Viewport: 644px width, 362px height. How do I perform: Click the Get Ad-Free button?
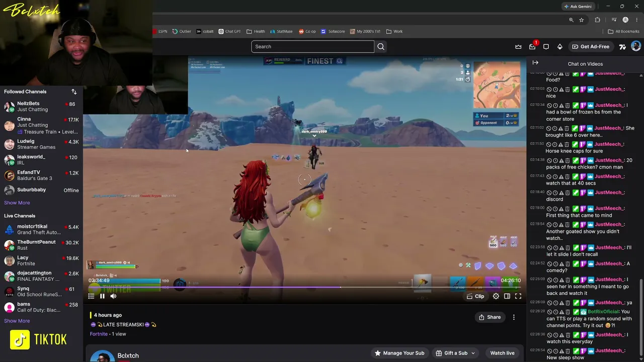591,47
